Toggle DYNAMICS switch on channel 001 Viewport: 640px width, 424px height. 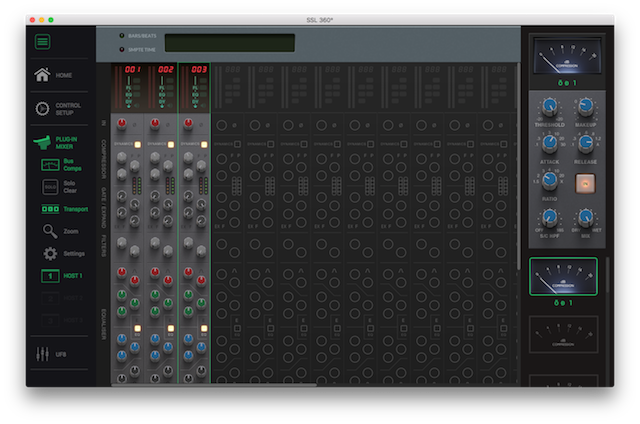pos(138,144)
